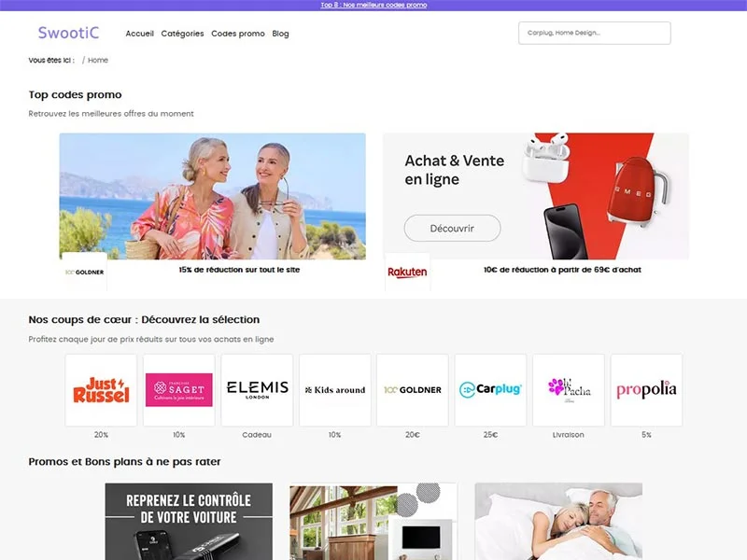The width and height of the screenshot is (747, 560).
Task: Click Retrouvez les meilleures offres du moment text
Action: pyautogui.click(x=111, y=114)
